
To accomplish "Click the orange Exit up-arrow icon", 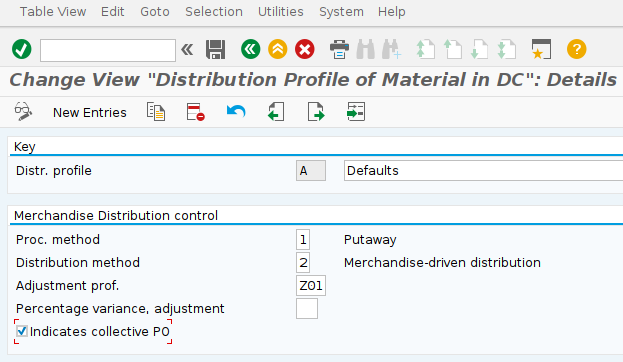I will (277, 50).
